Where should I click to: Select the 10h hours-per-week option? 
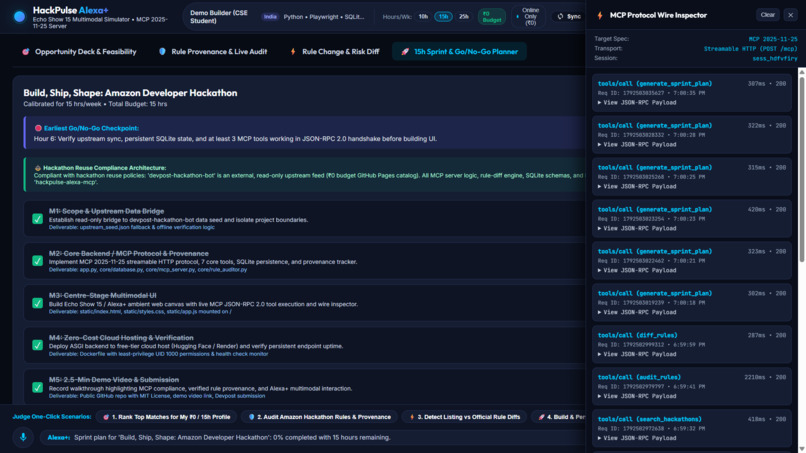423,16
